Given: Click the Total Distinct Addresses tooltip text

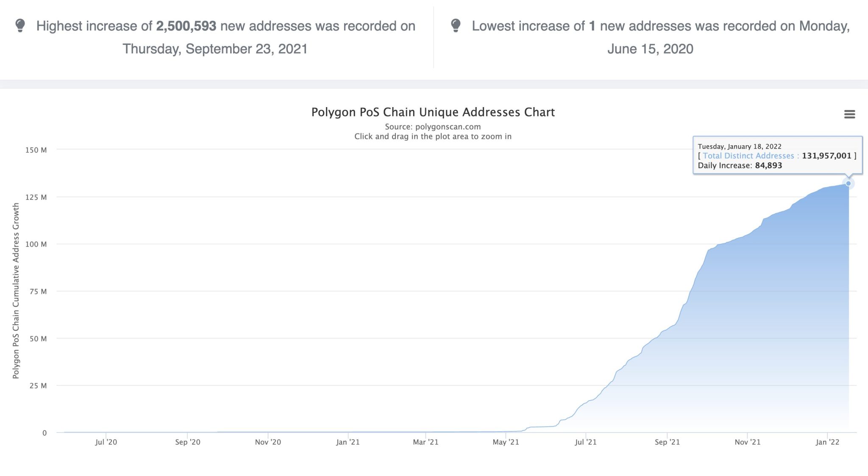Looking at the screenshot, I should (748, 156).
